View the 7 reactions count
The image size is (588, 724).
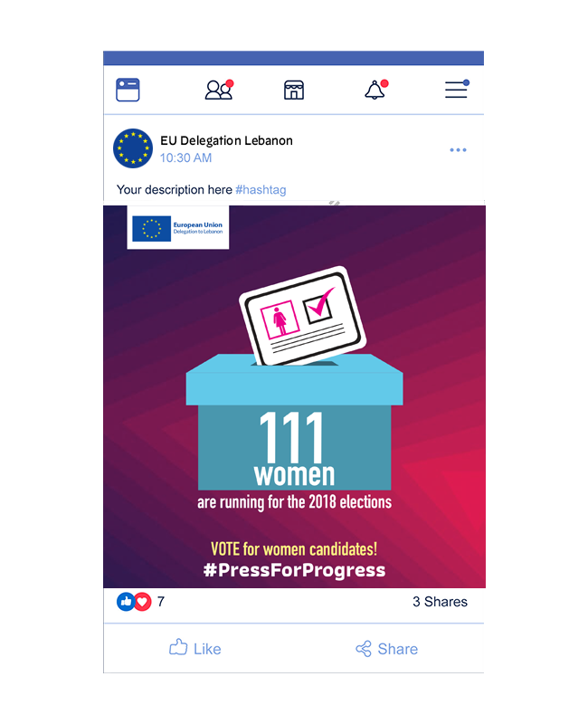[x=161, y=602]
